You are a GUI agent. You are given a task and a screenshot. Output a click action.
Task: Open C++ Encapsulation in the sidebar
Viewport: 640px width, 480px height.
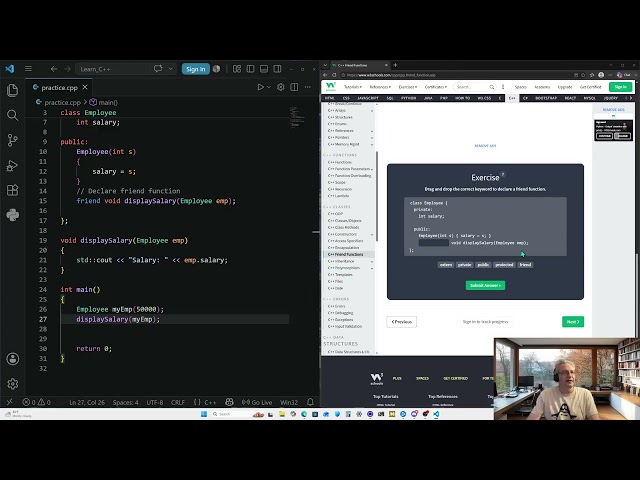coord(343,248)
